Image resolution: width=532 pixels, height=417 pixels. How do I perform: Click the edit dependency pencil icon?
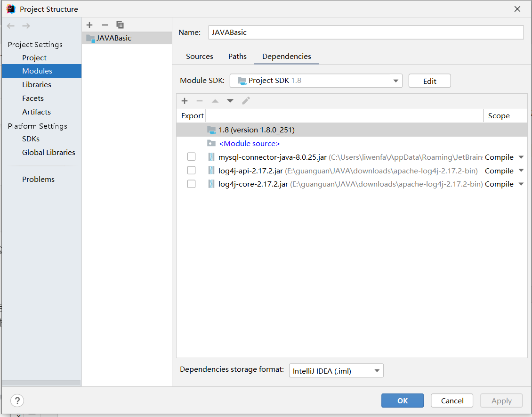point(246,101)
